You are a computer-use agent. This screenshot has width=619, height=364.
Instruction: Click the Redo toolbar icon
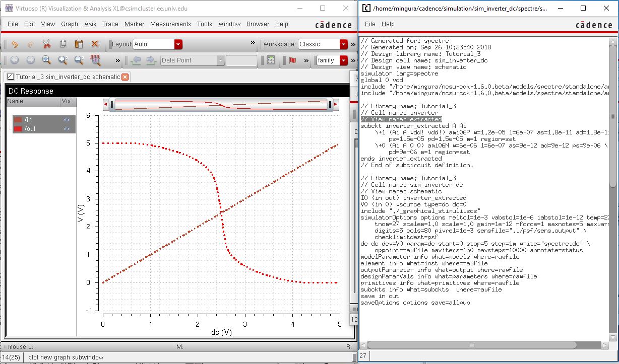[30, 43]
